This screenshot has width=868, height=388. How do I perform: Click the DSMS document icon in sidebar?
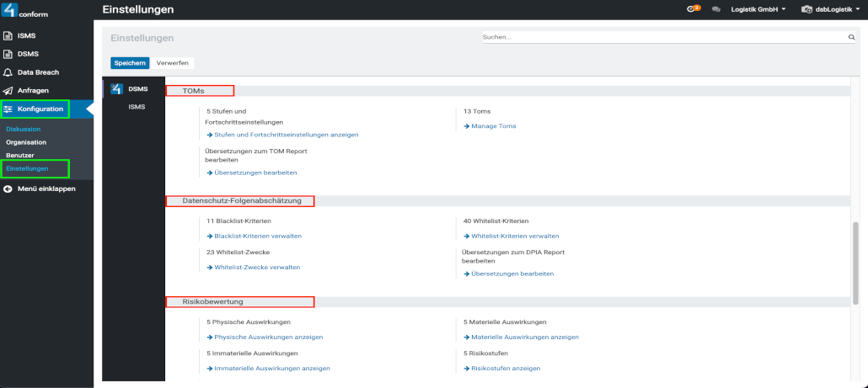point(8,55)
